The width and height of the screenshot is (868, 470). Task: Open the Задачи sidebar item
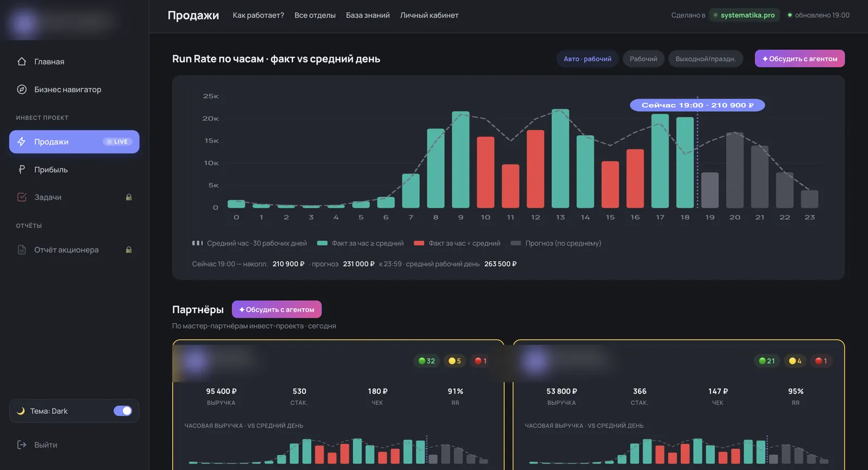[74, 197]
